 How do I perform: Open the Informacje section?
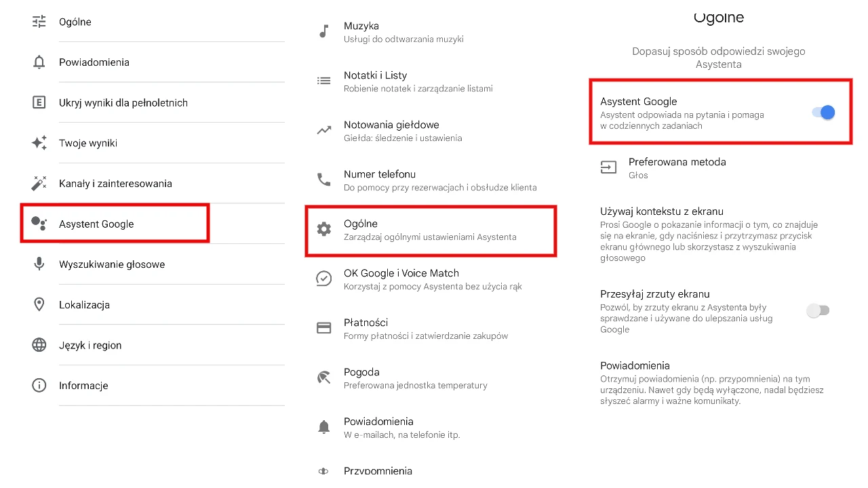click(83, 385)
